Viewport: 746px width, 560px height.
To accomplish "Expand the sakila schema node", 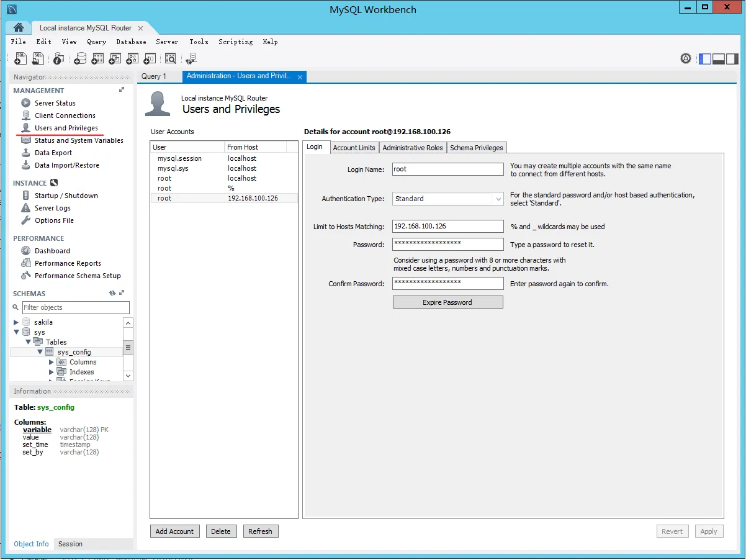I will (x=16, y=322).
